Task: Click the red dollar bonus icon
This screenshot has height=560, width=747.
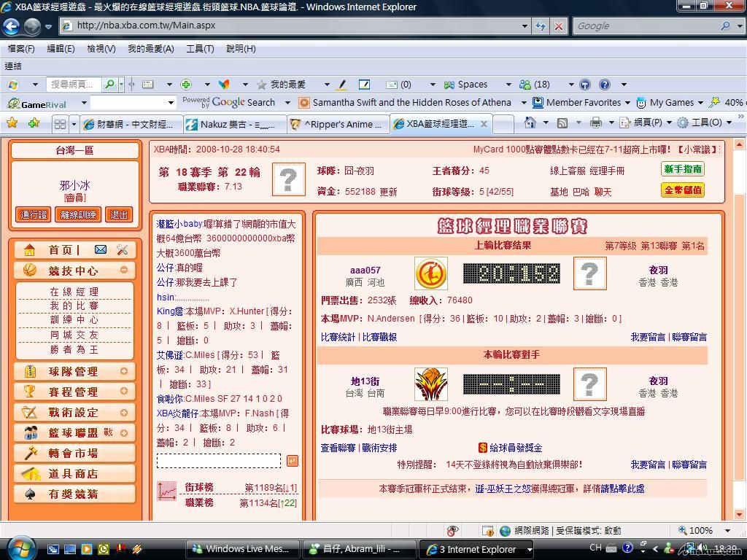Action: [x=482, y=448]
